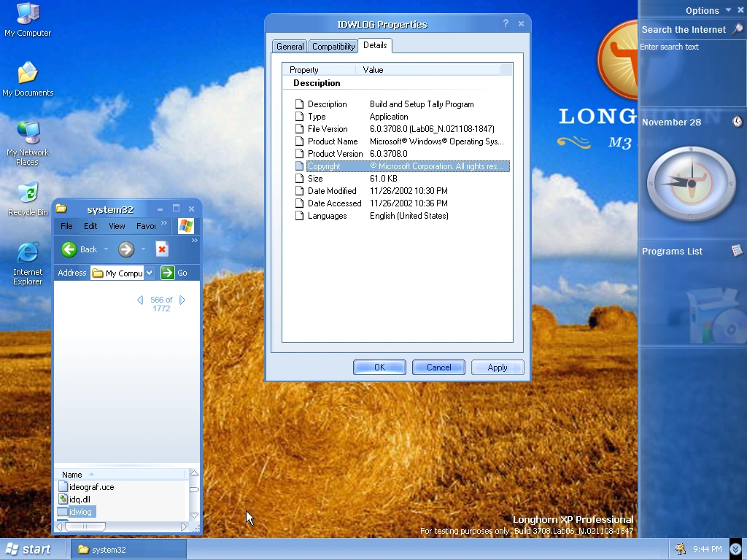The height and width of the screenshot is (560, 747).
Task: Click next-item arrow beside 566 of 1772
Action: click(x=182, y=300)
